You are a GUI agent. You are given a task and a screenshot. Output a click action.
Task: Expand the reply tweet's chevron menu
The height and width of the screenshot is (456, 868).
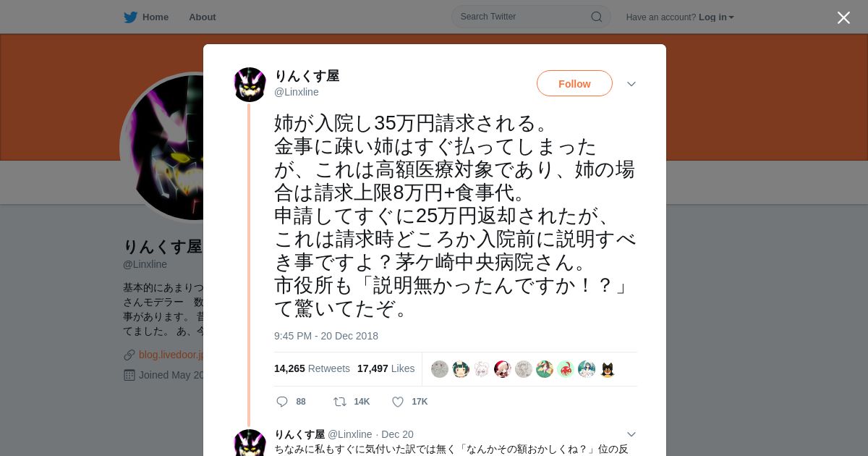(631, 434)
